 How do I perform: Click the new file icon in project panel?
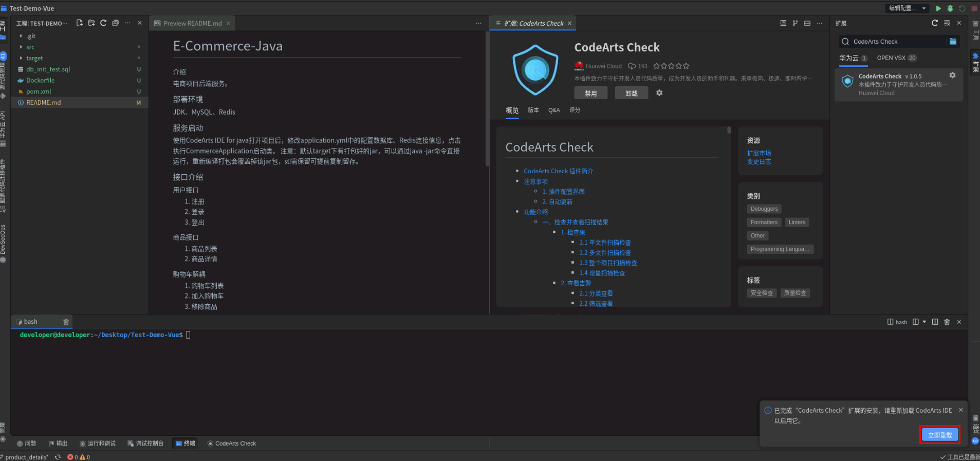(x=79, y=23)
